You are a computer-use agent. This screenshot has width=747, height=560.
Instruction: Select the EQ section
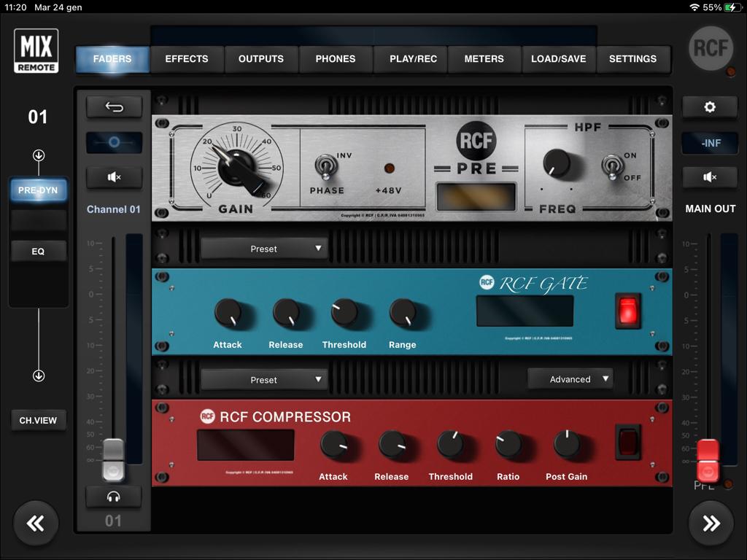38,252
